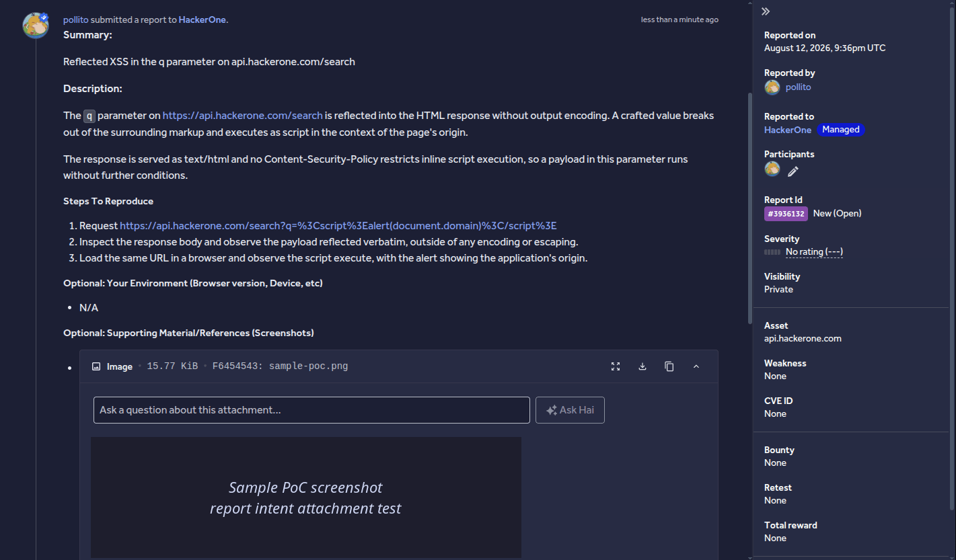Screen dimensions: 956x560
Task: Edit participants with pencil icon
Action: tap(793, 171)
